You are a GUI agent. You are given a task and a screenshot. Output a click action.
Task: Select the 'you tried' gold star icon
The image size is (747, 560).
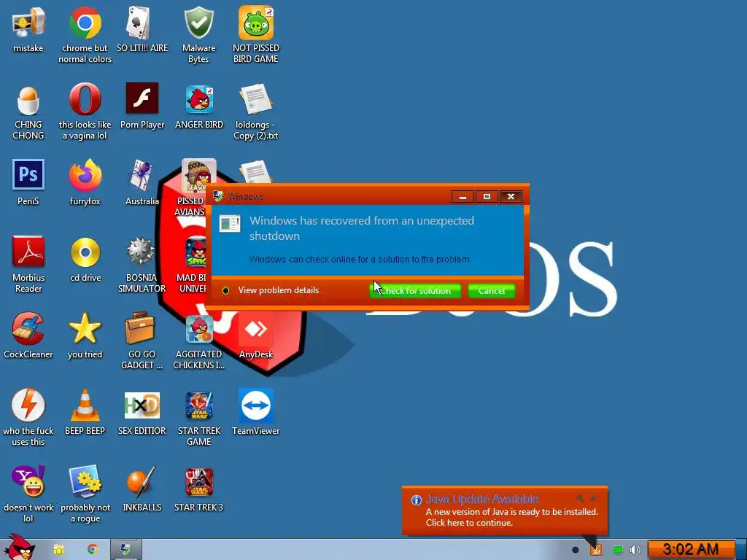85,329
